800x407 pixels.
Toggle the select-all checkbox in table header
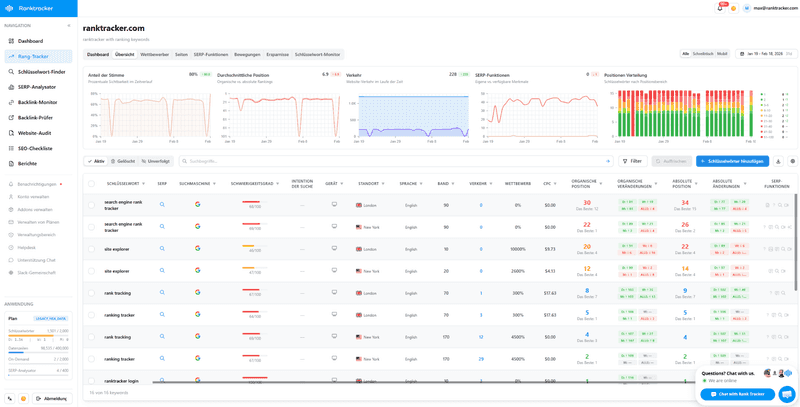pyautogui.click(x=91, y=184)
